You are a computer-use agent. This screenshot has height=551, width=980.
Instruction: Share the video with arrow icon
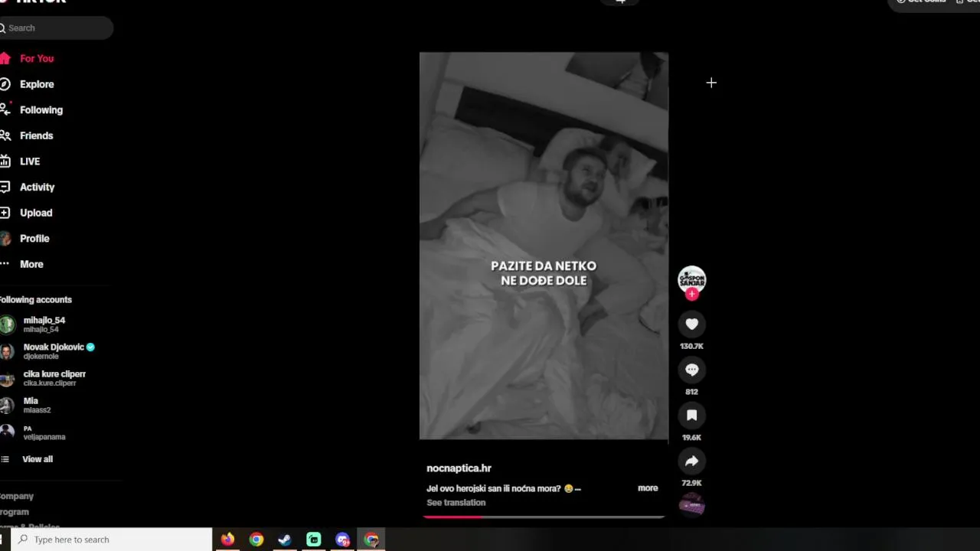click(691, 461)
